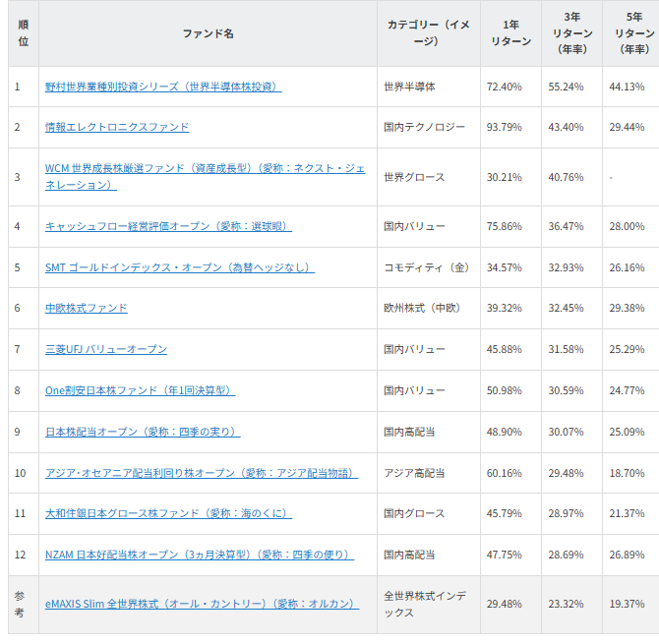The image size is (659, 644).
Task: Click the 23.32% three-year return value
Action: click(x=566, y=604)
